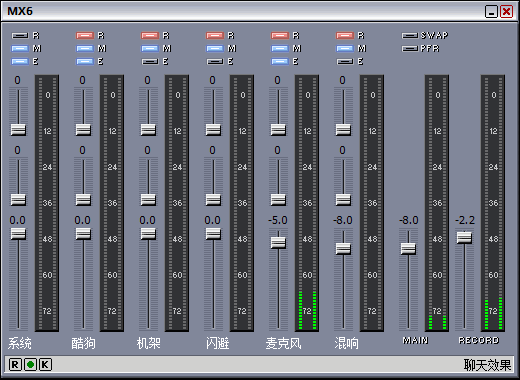Viewport: 520px width, 380px height.
Task: Close the MX6 window
Action: pyautogui.click(x=506, y=12)
